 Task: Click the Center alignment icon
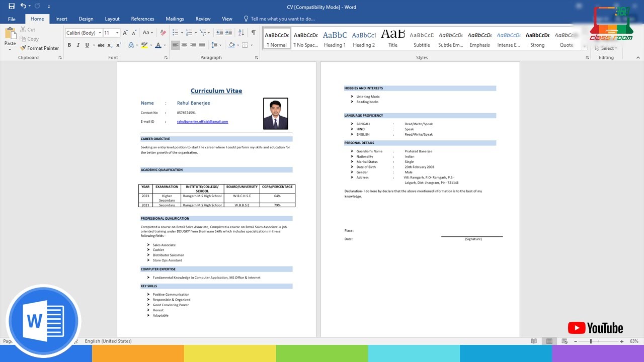pos(184,45)
